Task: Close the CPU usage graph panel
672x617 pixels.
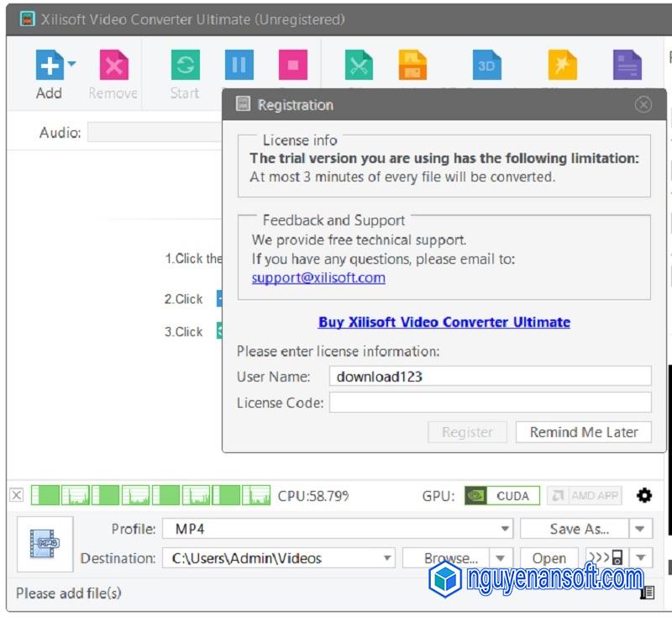Action: [x=17, y=495]
